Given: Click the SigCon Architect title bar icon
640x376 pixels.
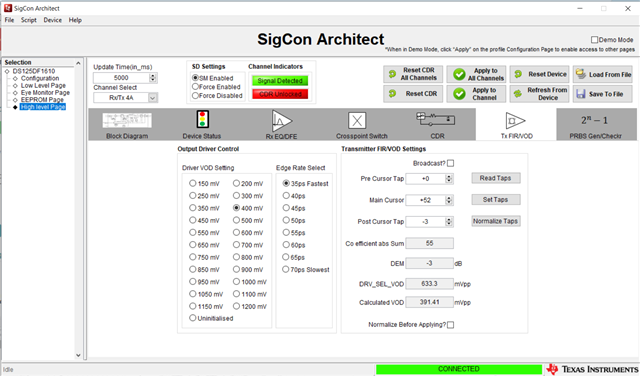Looking at the screenshot, I should (x=8, y=8).
